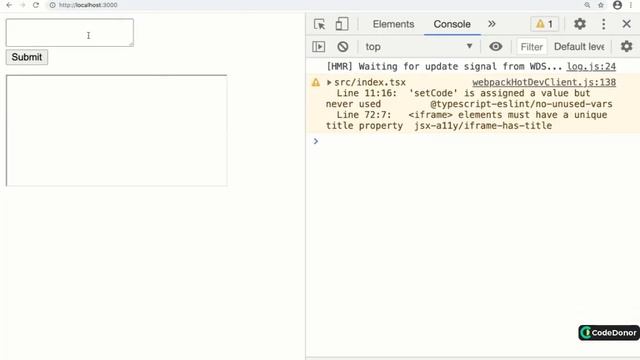Open console settings gear
This screenshot has height=360, width=640.
pyautogui.click(x=627, y=47)
